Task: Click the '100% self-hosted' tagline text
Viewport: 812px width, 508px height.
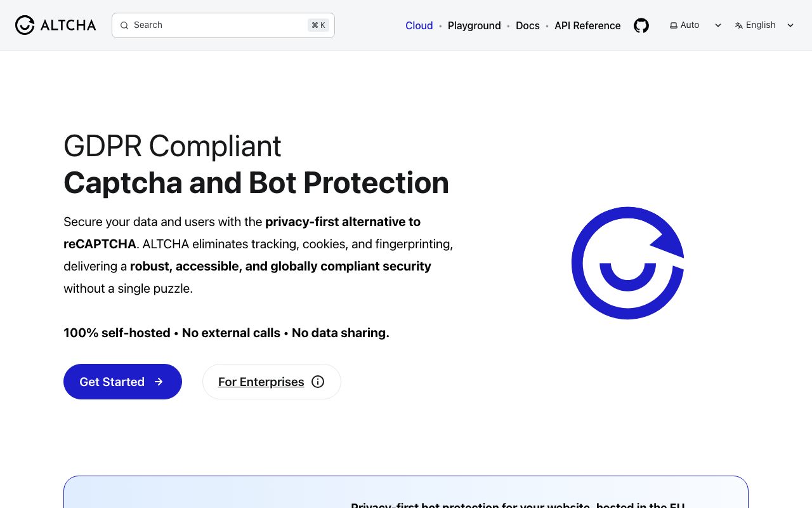Action: click(x=117, y=333)
